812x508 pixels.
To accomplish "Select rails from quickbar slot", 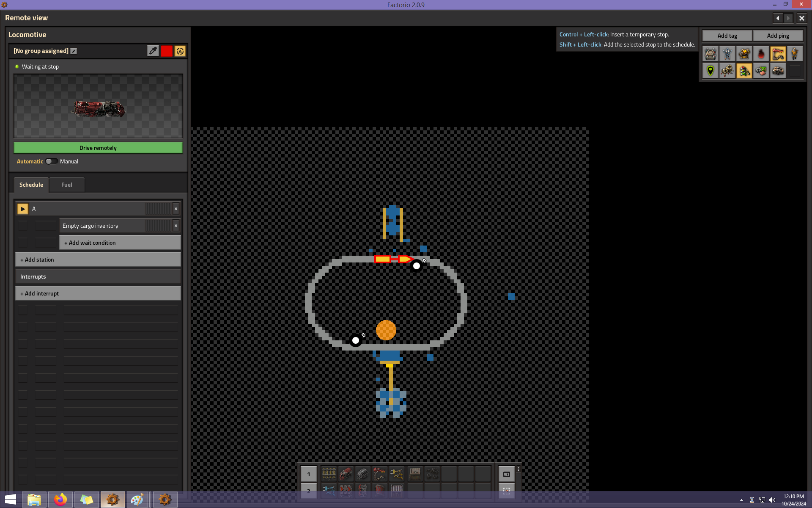I will click(x=329, y=474).
